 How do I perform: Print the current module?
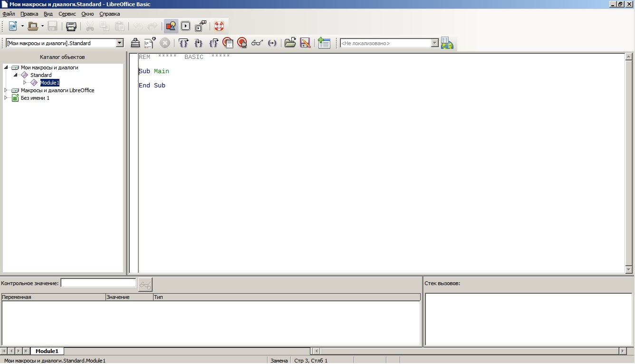71,26
